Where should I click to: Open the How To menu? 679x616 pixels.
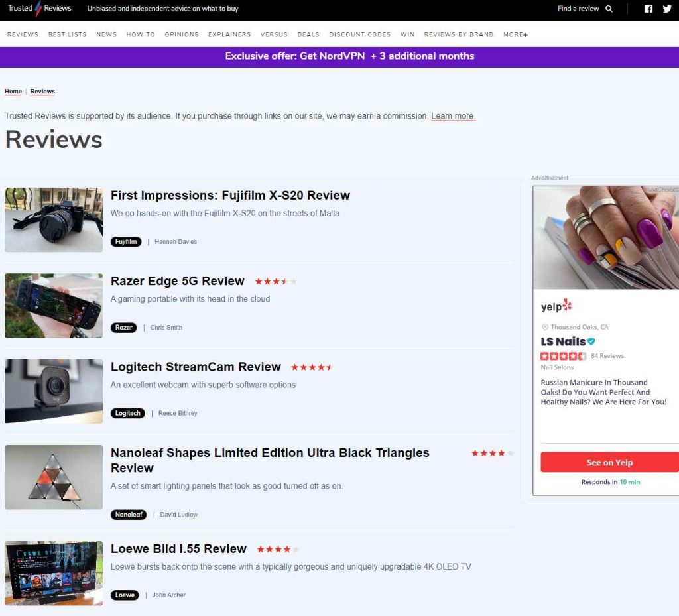[x=141, y=34]
